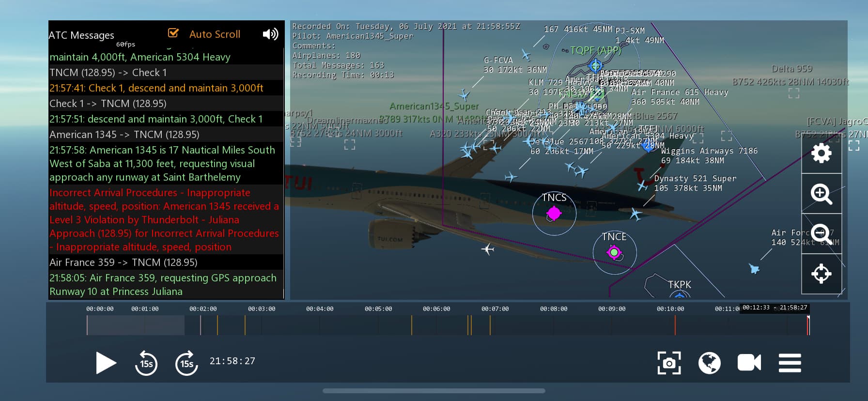Select the 'maintain 4,000ft, American 5304 Heavy' message
The width and height of the screenshot is (868, 401).
click(x=166, y=57)
